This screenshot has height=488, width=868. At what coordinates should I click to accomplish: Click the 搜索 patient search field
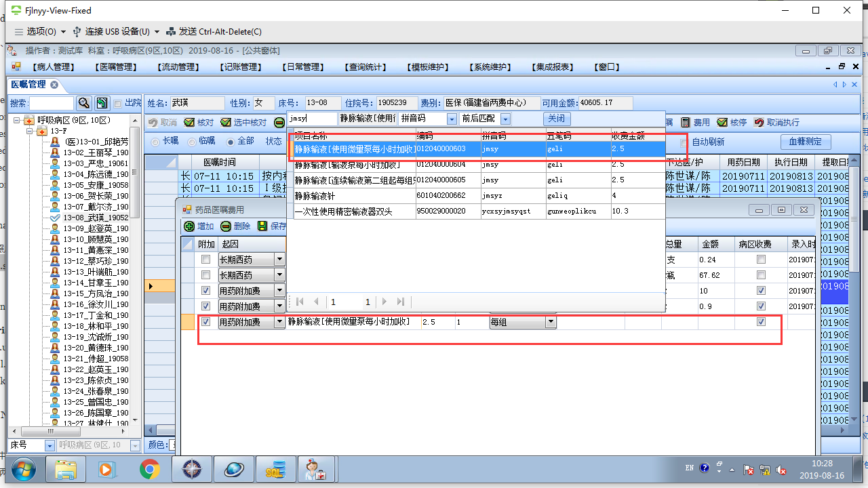[x=52, y=103]
